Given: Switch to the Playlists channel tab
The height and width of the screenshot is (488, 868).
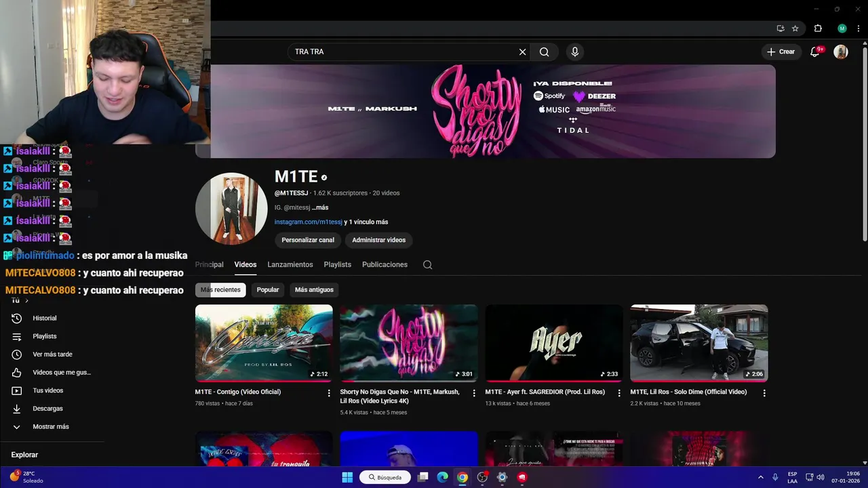Looking at the screenshot, I should 338,264.
